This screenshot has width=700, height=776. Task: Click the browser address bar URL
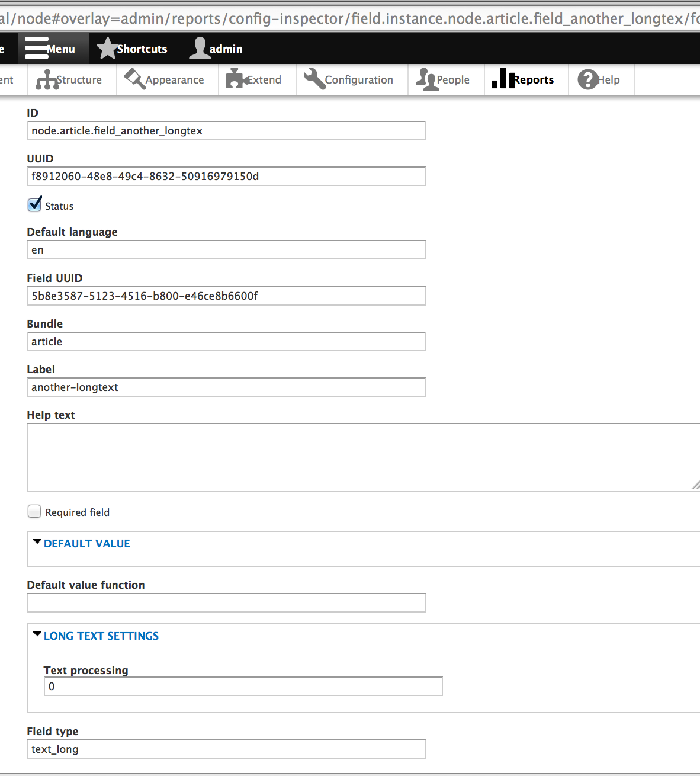350,18
